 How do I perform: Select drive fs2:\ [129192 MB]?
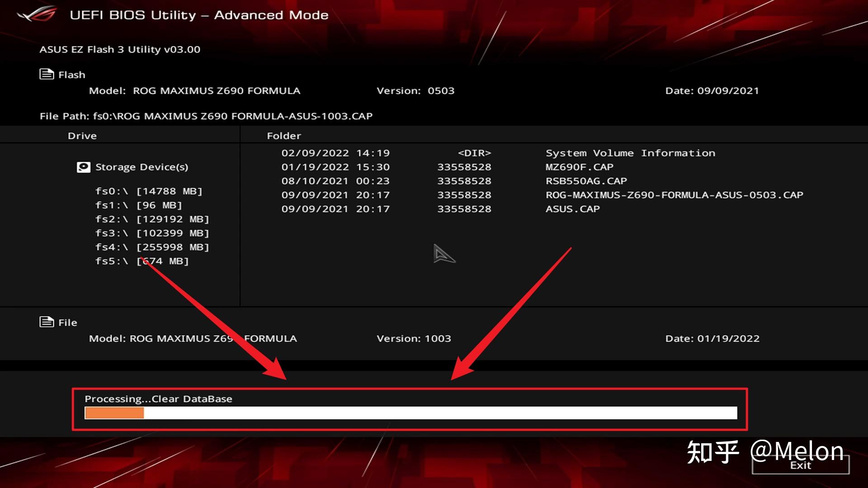coord(152,219)
